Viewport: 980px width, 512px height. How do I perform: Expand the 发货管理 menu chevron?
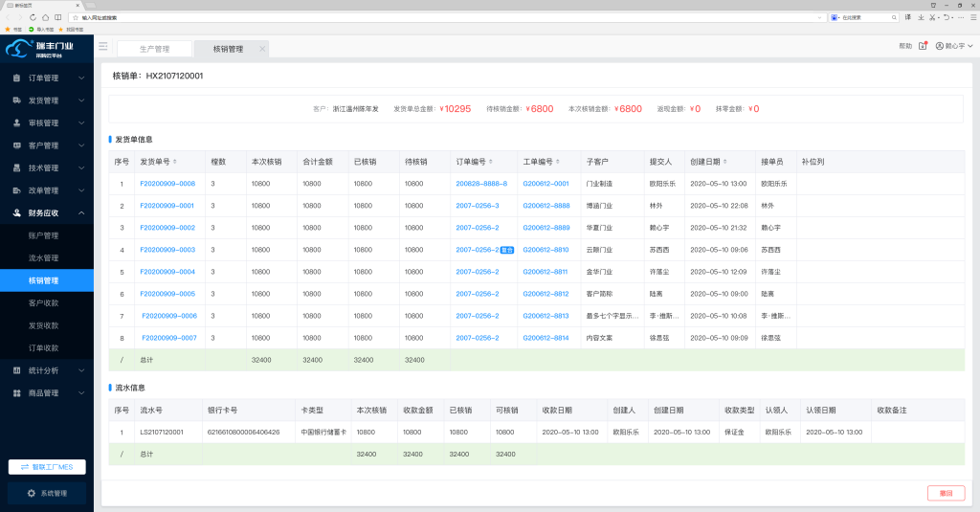[x=81, y=100]
